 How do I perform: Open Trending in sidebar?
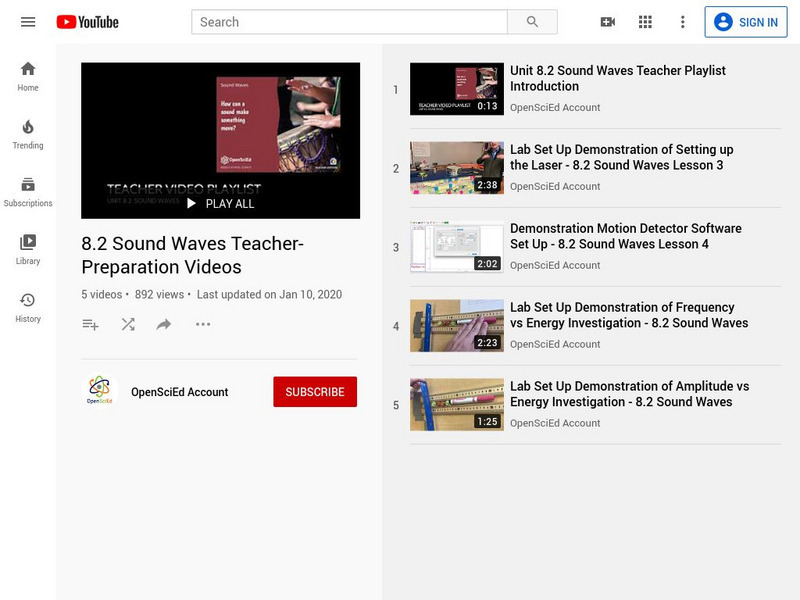(x=28, y=135)
